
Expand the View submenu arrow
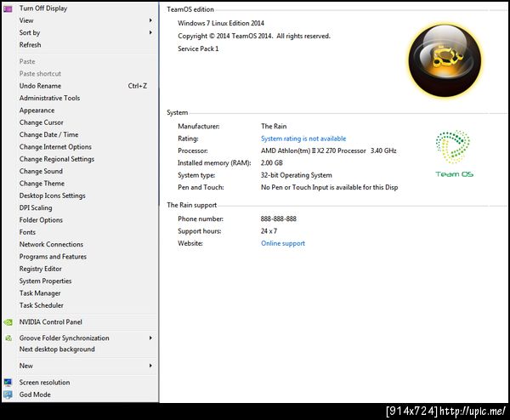pos(150,20)
